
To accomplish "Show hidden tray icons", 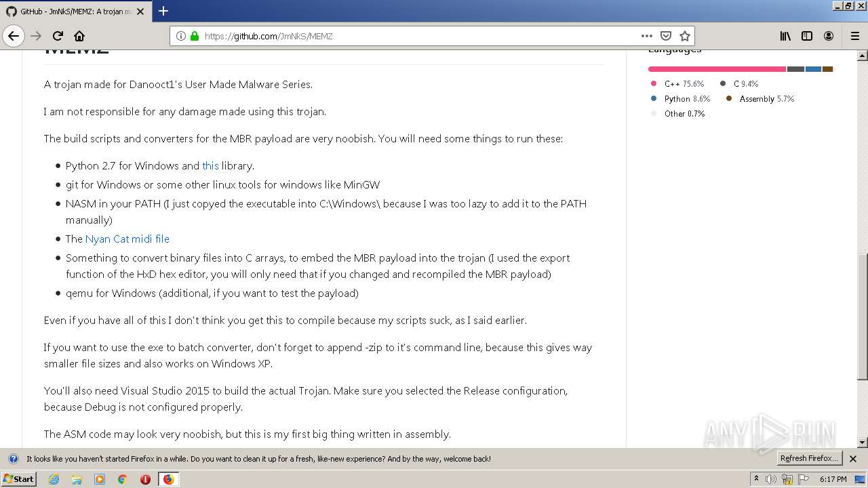I will point(757,479).
